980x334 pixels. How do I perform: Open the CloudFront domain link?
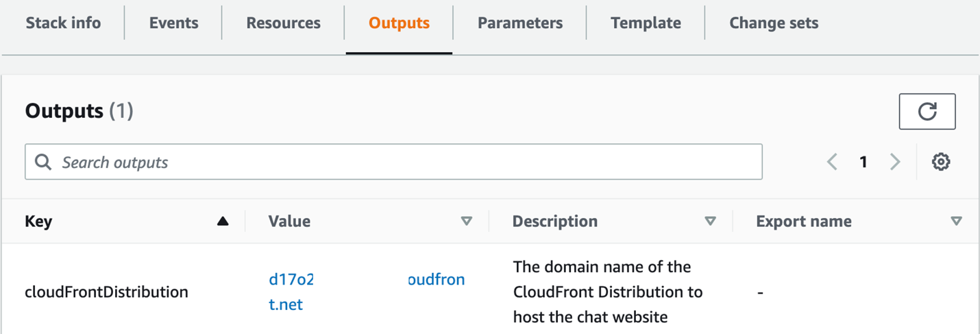tap(291, 280)
